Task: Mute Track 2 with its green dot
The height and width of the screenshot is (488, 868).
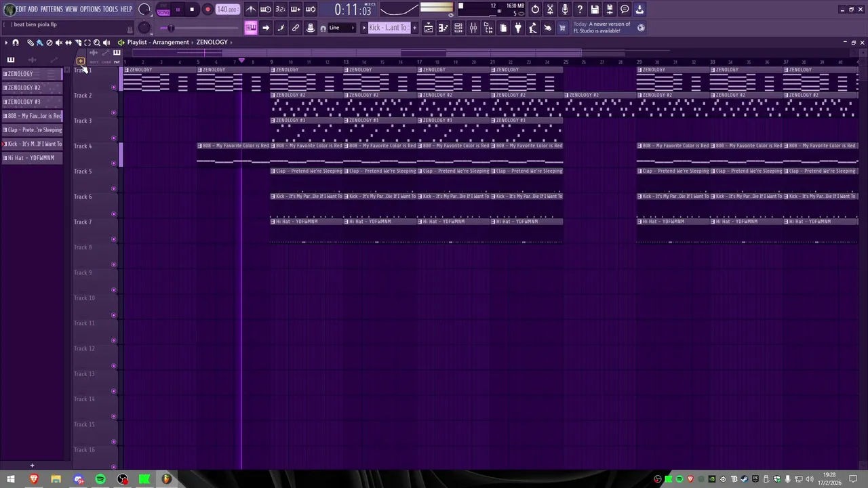Action: click(x=113, y=113)
